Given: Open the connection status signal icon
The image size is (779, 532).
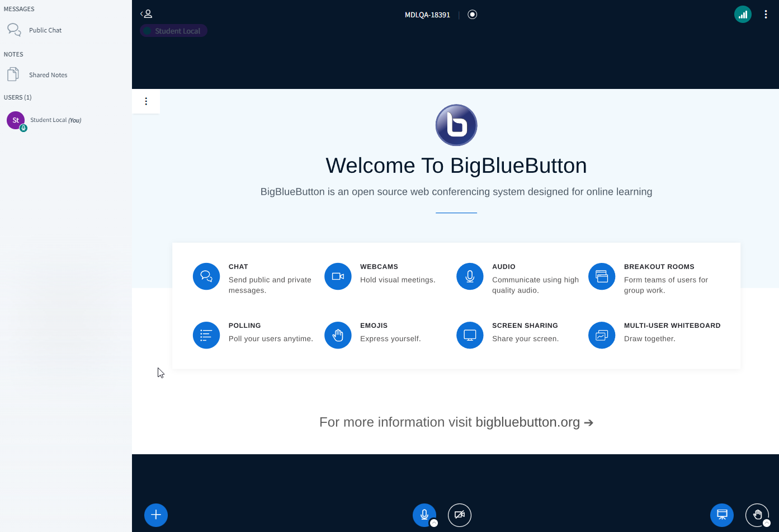Looking at the screenshot, I should pos(743,15).
